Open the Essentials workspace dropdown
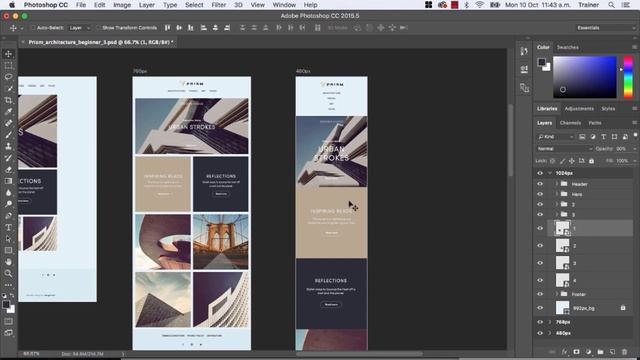640x360 pixels. pyautogui.click(x=606, y=28)
